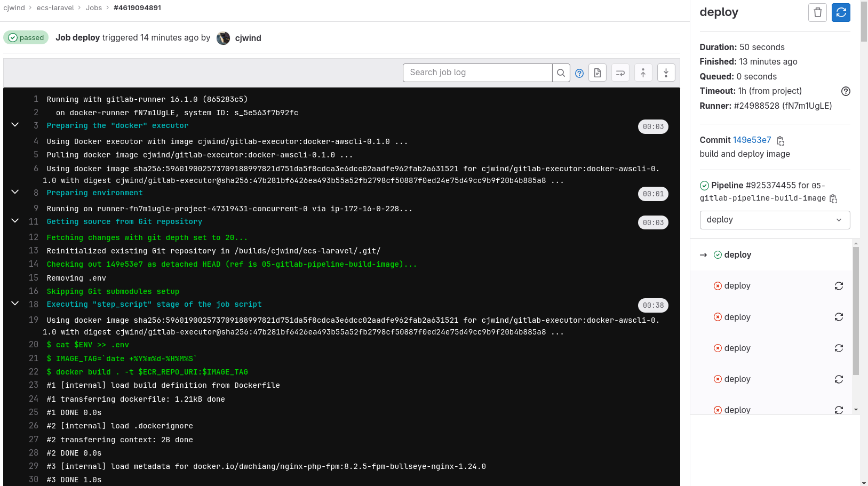Jump to top of job log
Viewport: 868px width, 486px height.
click(643, 73)
